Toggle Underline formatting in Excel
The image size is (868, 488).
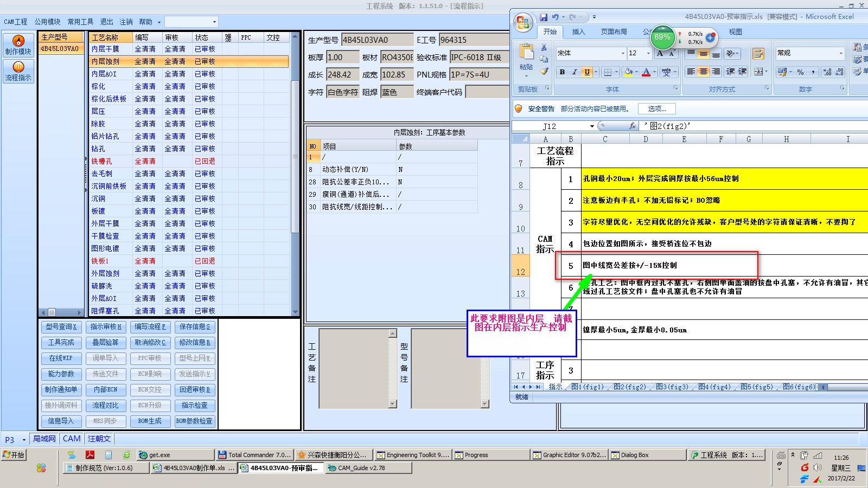tap(586, 72)
